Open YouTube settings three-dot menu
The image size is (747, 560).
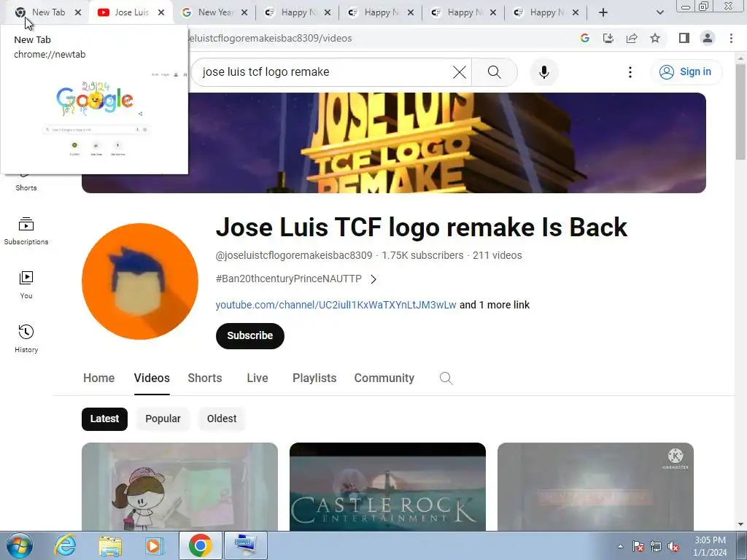tap(630, 72)
